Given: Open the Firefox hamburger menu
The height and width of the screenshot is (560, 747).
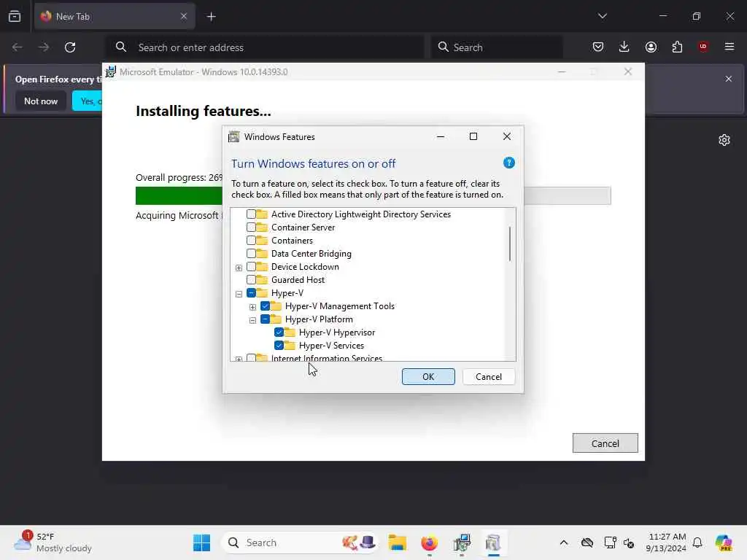Looking at the screenshot, I should coord(729,47).
